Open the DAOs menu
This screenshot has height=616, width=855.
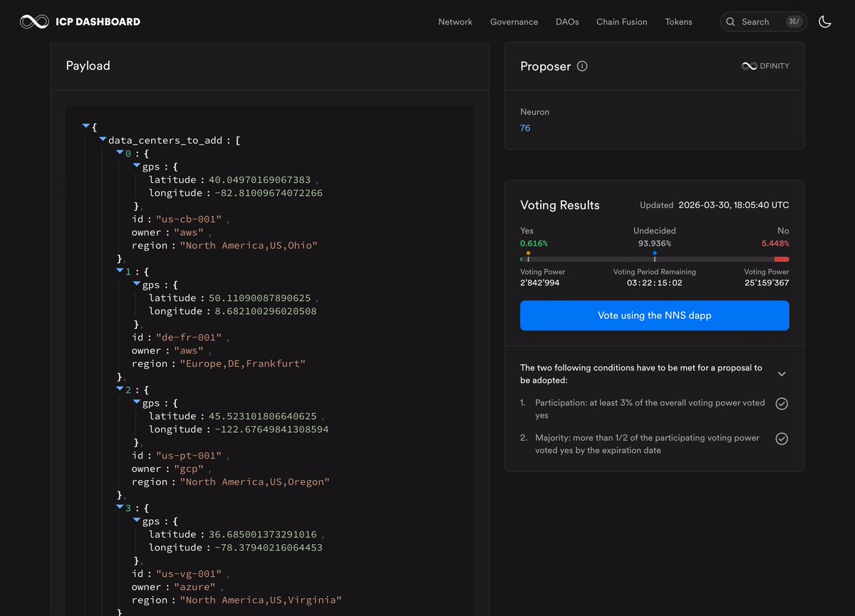pyautogui.click(x=567, y=22)
